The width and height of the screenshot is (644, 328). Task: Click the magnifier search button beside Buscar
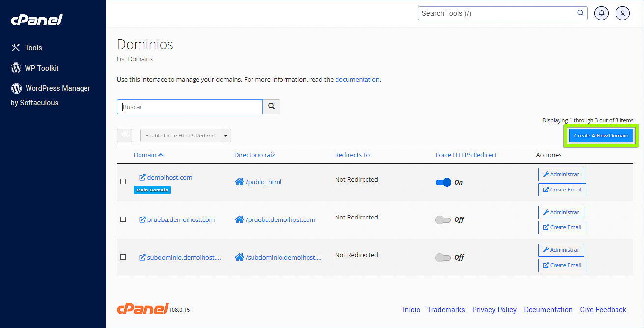[271, 107]
